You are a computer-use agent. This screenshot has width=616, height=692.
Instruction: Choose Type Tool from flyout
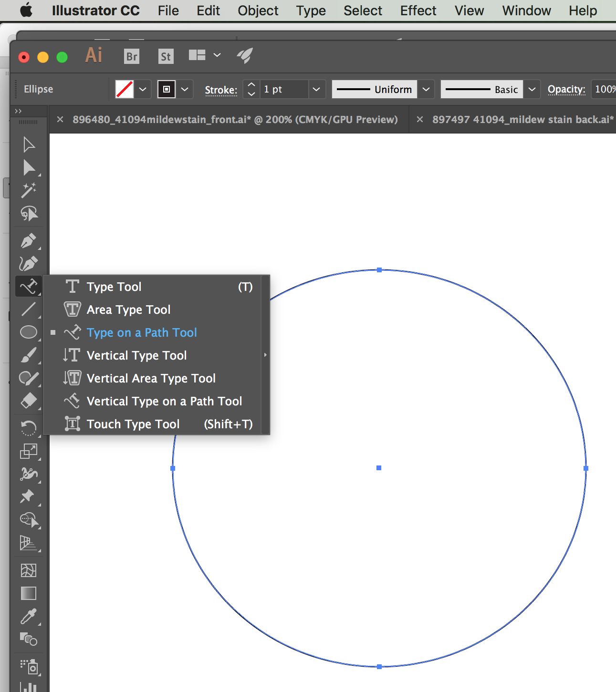(153, 287)
